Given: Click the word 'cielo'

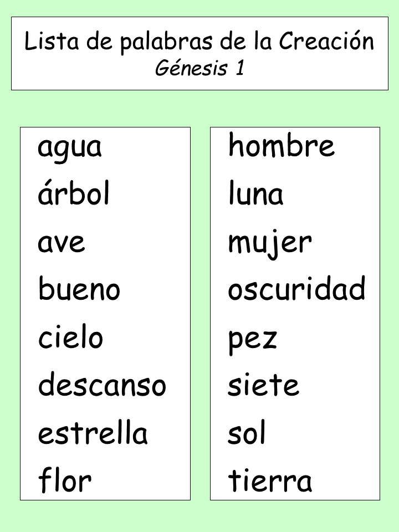Looking at the screenshot, I should point(70,336).
